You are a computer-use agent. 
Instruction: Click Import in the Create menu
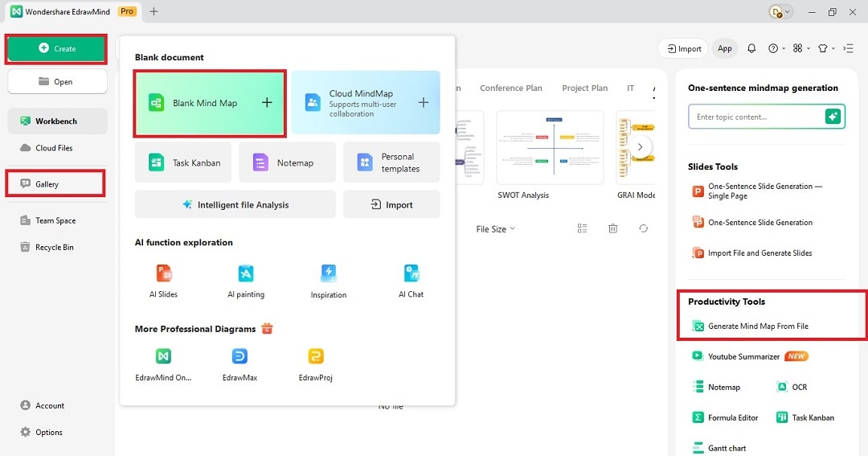pyautogui.click(x=391, y=204)
